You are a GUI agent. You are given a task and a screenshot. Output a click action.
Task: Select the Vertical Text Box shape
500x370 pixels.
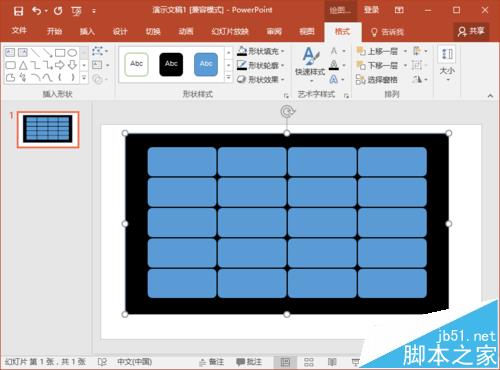23,53
